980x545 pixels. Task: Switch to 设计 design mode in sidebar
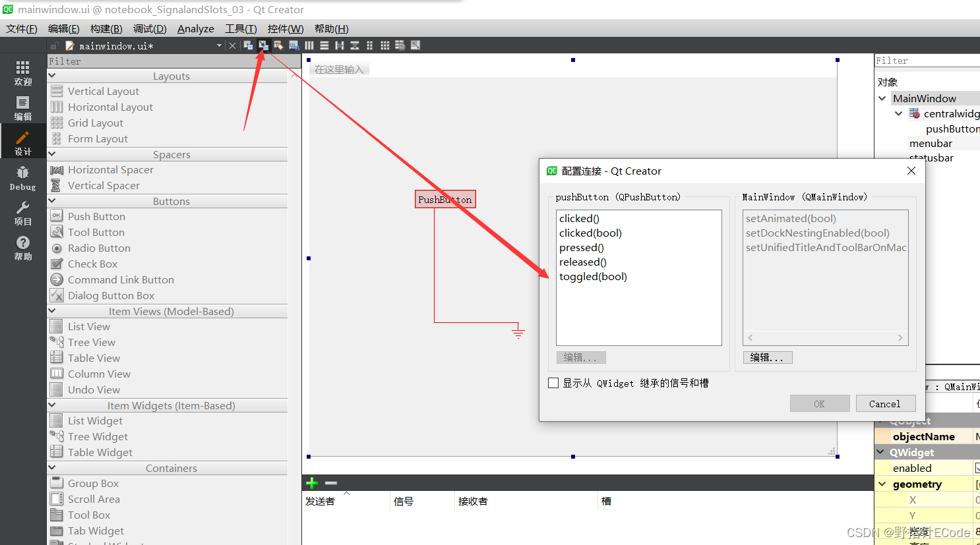click(x=23, y=142)
